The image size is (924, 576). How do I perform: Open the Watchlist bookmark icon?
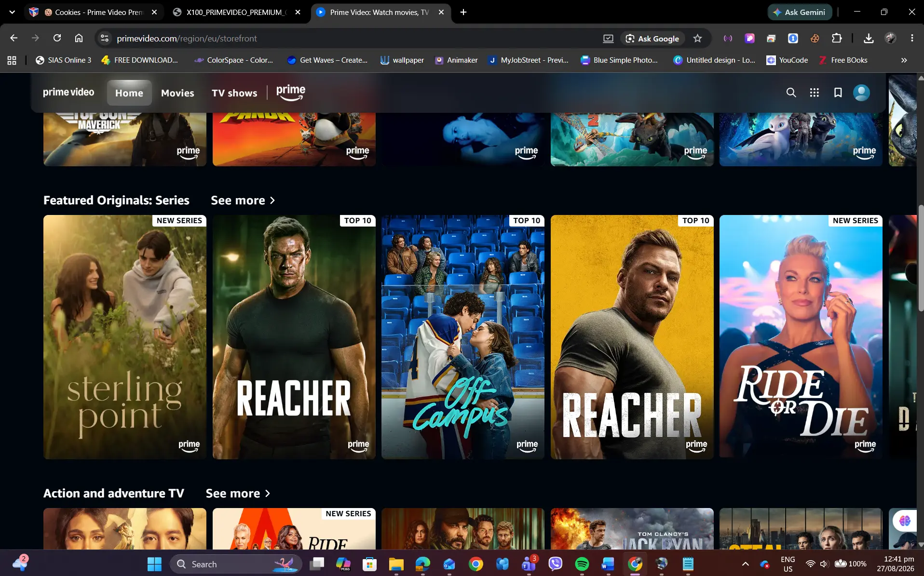[838, 93]
